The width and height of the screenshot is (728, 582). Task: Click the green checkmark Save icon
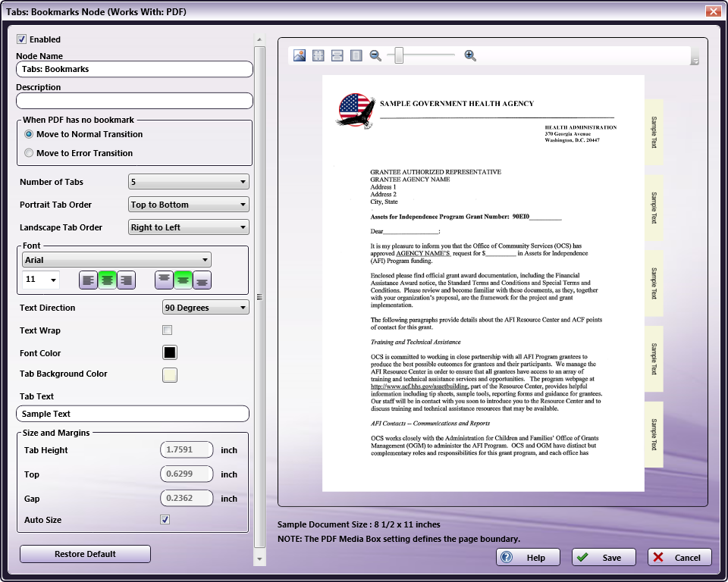click(582, 557)
